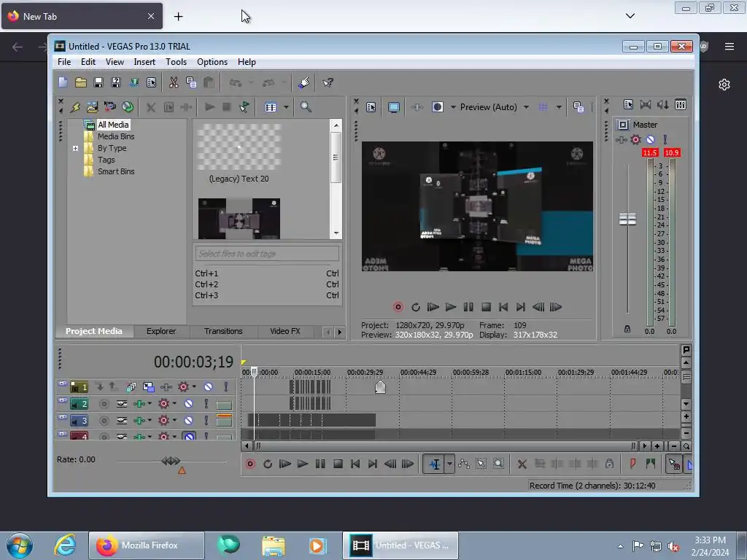The image size is (747, 560).
Task: Mute the Master bus output
Action: (x=650, y=139)
